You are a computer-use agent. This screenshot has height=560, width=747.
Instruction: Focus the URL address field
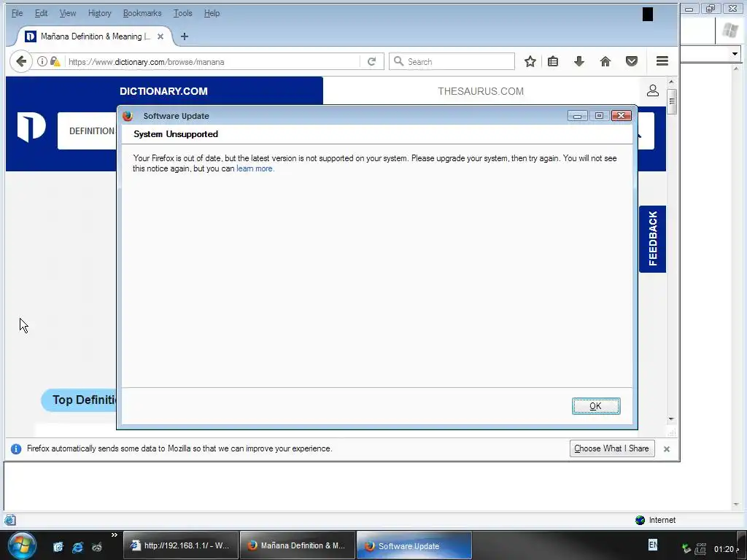(x=212, y=62)
